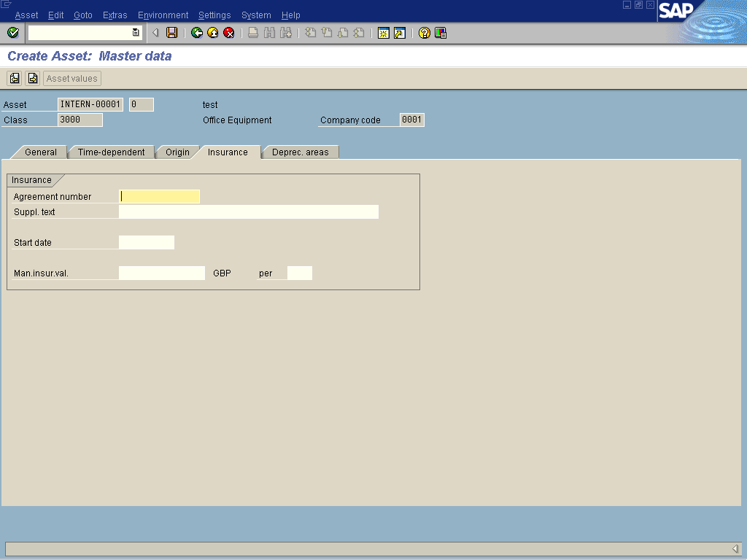
Task: Open the command field history dropdown
Action: (136, 33)
